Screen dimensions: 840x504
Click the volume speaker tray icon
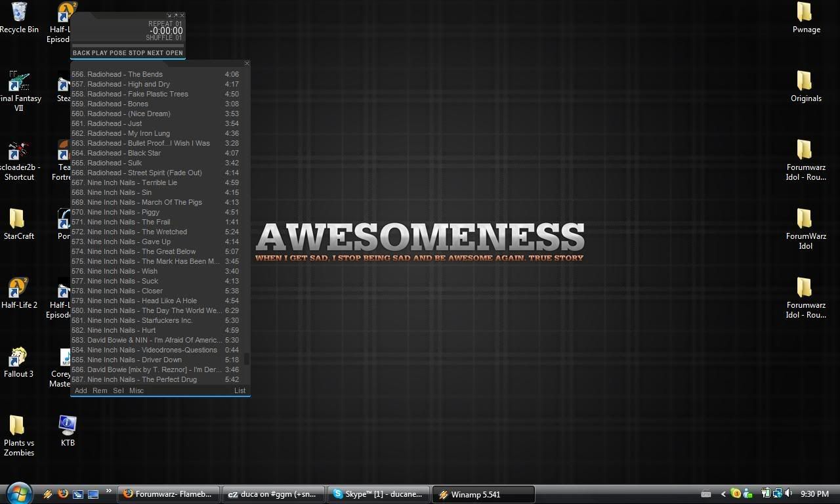click(789, 493)
